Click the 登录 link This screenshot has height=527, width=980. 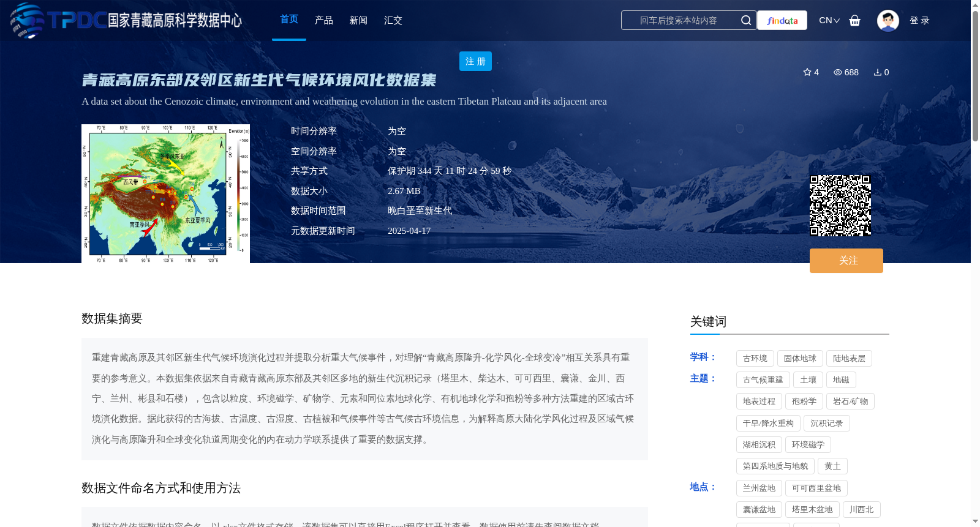coord(919,20)
